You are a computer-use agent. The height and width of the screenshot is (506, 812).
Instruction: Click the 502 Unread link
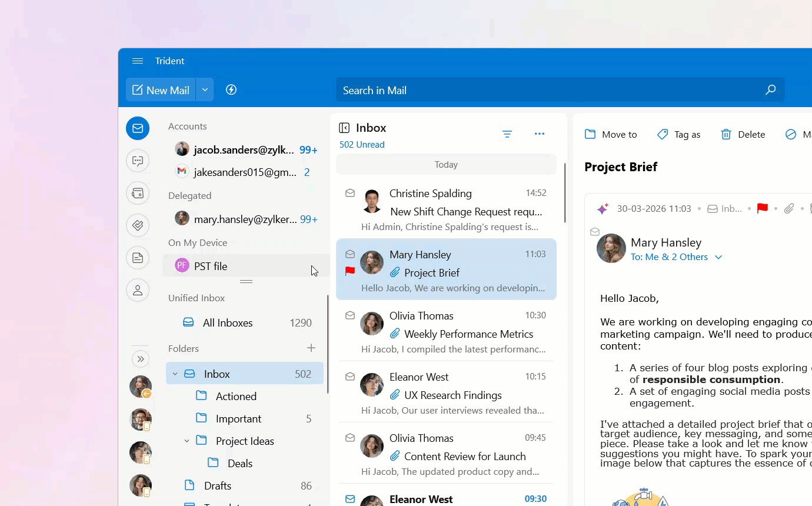pos(362,145)
